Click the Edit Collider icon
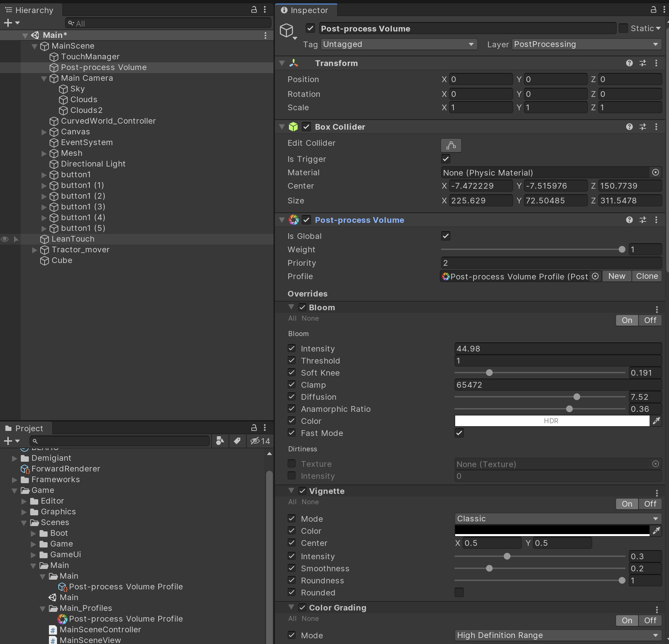This screenshot has height=644, width=669. [x=451, y=145]
